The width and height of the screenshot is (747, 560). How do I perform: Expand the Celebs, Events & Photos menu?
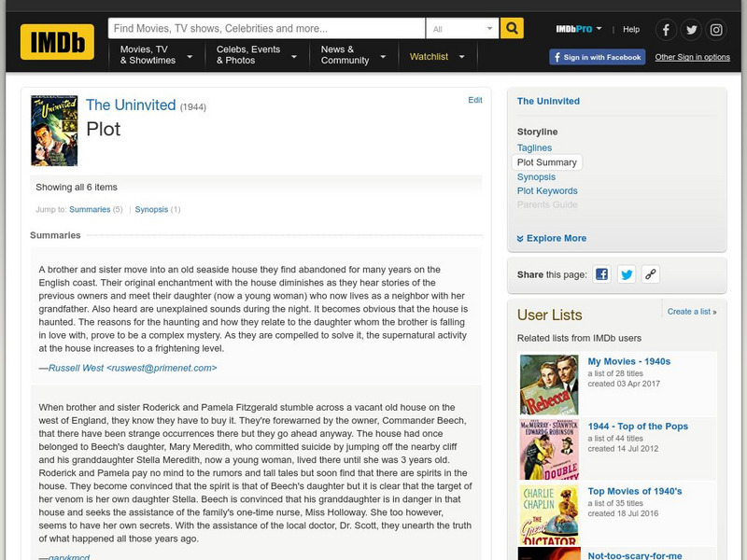tap(256, 55)
